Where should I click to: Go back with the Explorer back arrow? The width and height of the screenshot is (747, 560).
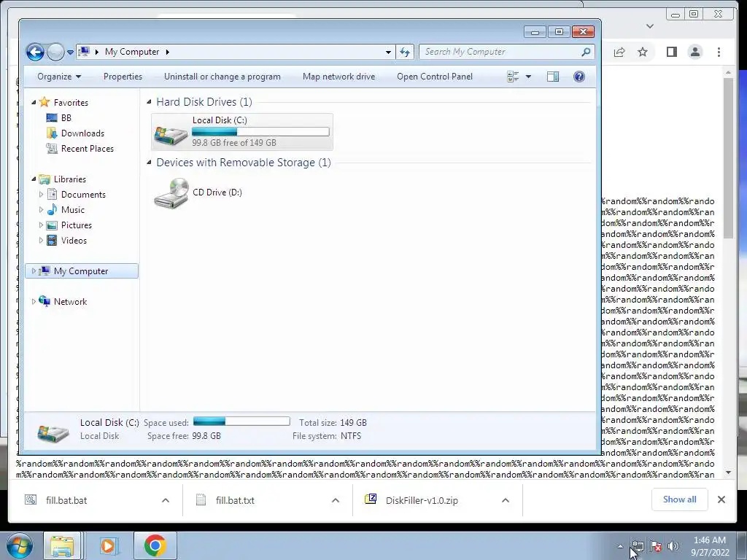click(x=35, y=52)
